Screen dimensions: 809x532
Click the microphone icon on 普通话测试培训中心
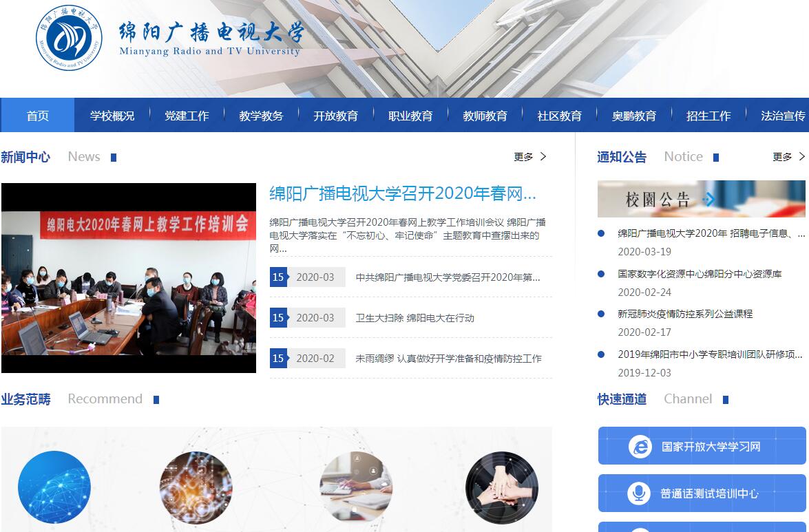[640, 493]
